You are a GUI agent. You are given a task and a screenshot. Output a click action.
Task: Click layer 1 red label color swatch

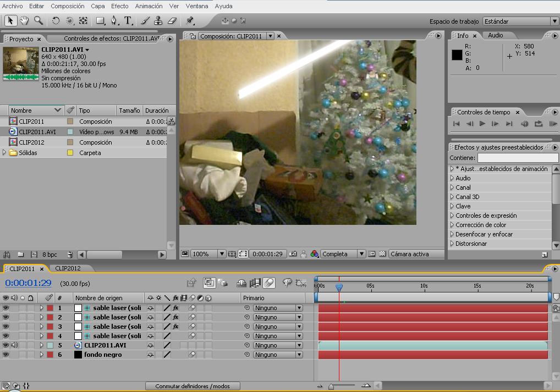click(50, 308)
